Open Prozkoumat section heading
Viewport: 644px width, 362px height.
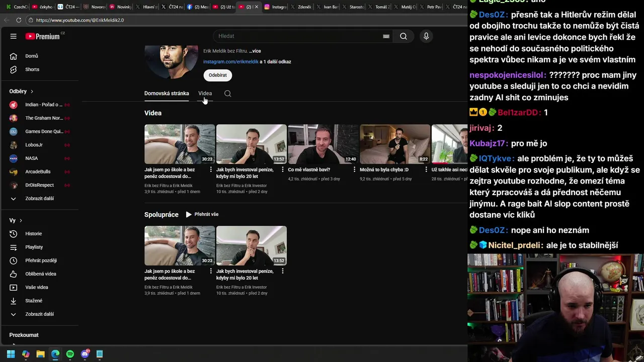click(x=24, y=335)
